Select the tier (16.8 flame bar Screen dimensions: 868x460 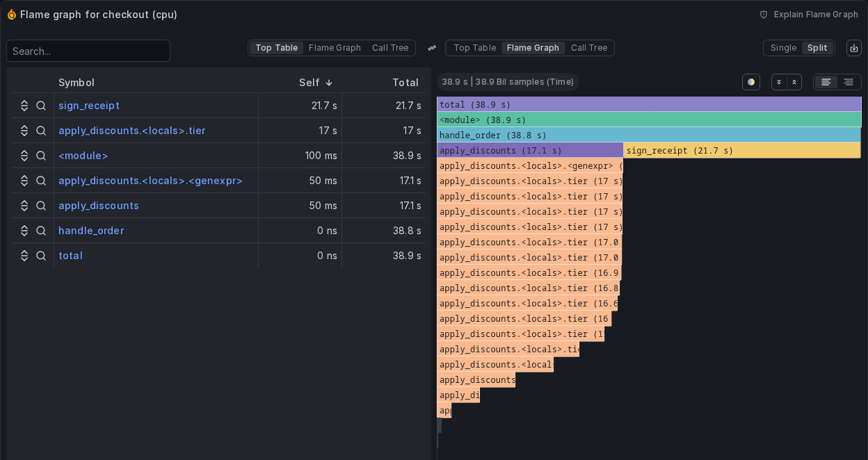(528, 288)
